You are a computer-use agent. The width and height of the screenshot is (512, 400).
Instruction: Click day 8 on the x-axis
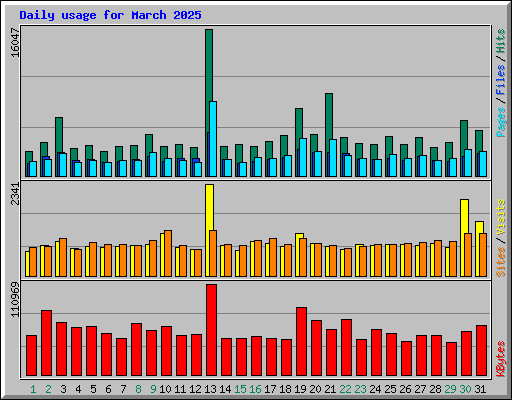click(138, 389)
